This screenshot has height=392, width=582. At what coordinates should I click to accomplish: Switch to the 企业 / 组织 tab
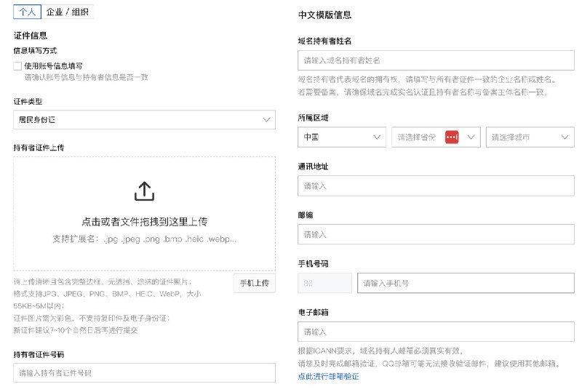click(67, 12)
